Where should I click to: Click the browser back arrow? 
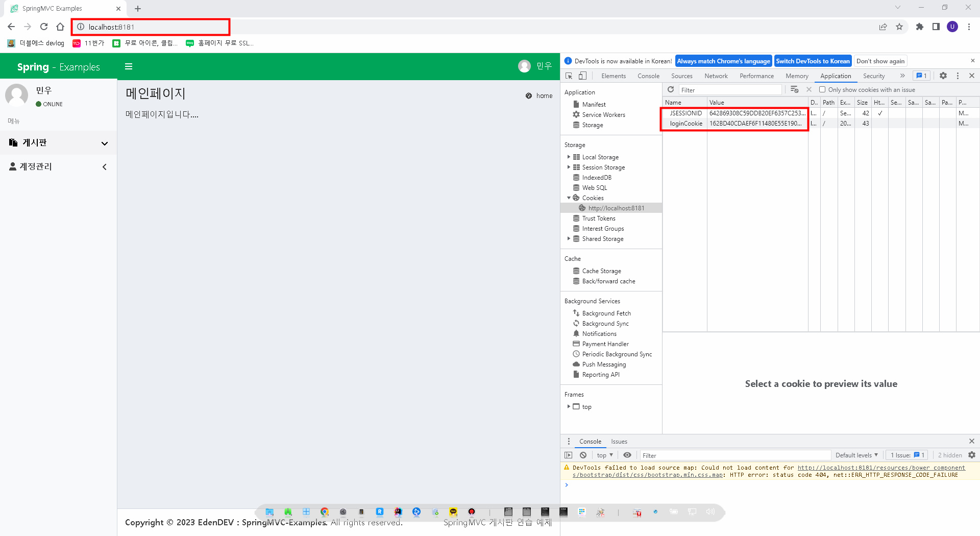(11, 27)
